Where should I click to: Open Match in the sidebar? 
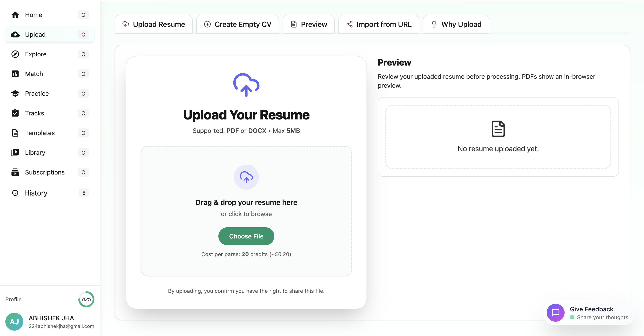(50, 74)
